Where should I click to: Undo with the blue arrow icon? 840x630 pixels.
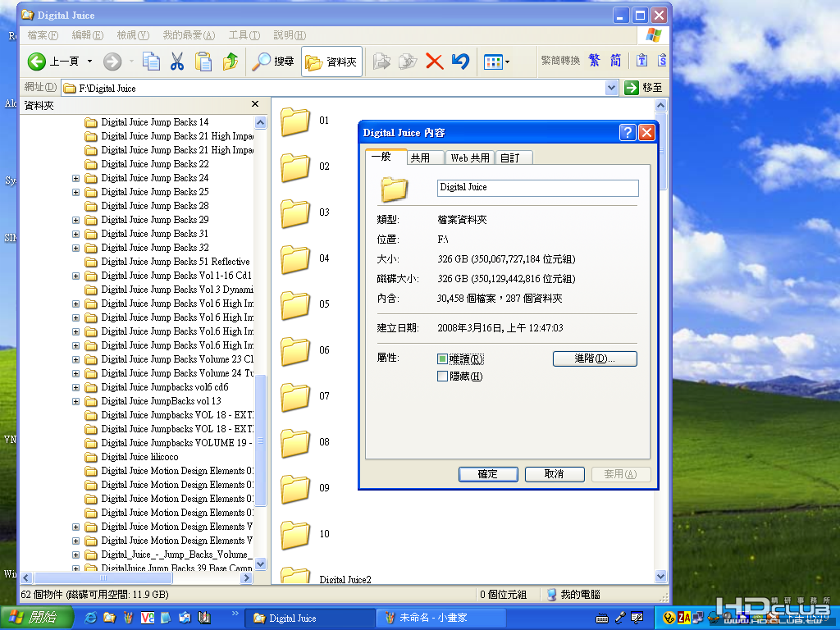tap(461, 62)
